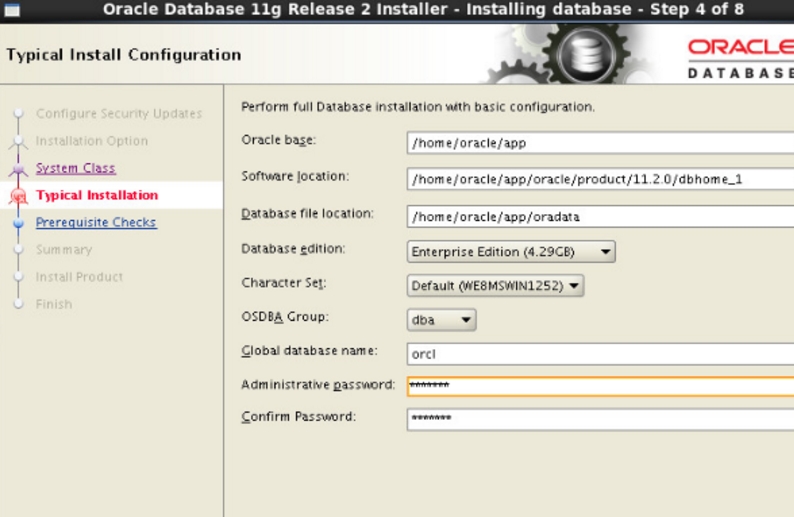Image resolution: width=794 pixels, height=517 pixels.
Task: Click the Prerequisite Checks step marker icon
Action: [19, 223]
